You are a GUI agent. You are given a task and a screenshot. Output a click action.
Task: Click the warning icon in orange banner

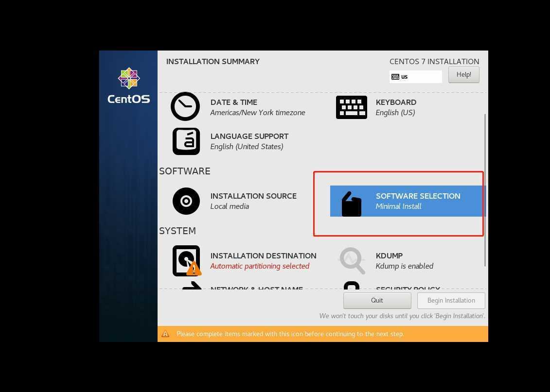pyautogui.click(x=165, y=334)
